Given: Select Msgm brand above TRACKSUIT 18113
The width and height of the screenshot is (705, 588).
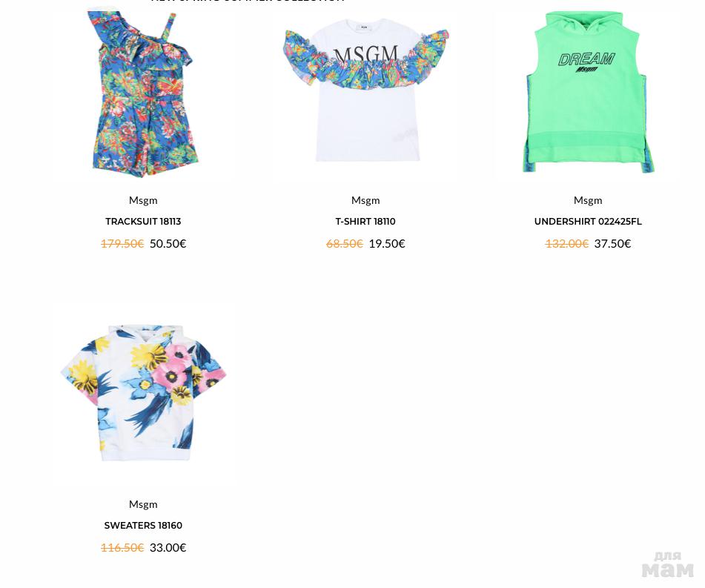Looking at the screenshot, I should tap(143, 200).
